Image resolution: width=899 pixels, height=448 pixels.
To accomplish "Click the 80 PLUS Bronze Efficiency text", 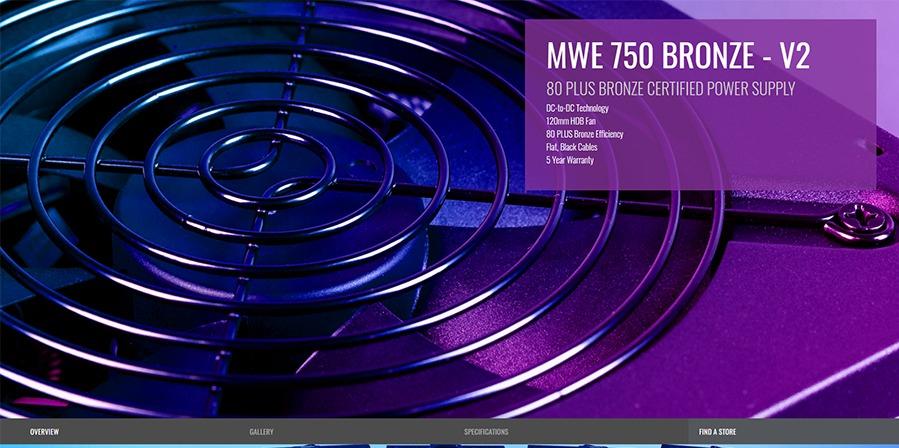I will [585, 134].
